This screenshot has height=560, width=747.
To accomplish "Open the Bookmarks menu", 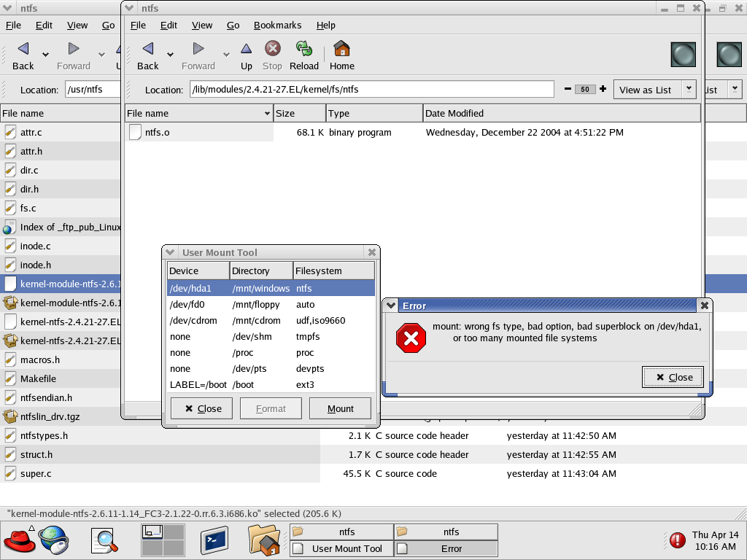I will tap(277, 25).
